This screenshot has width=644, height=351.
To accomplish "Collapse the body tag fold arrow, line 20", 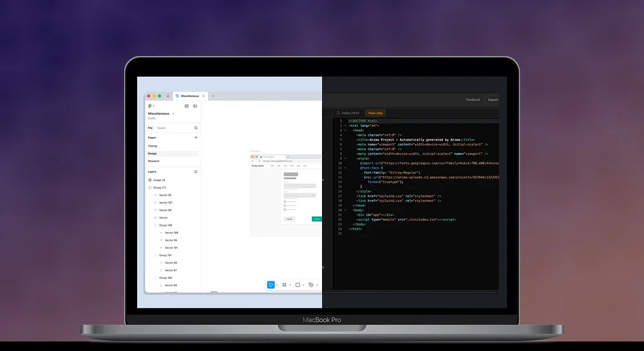I will coord(345,210).
